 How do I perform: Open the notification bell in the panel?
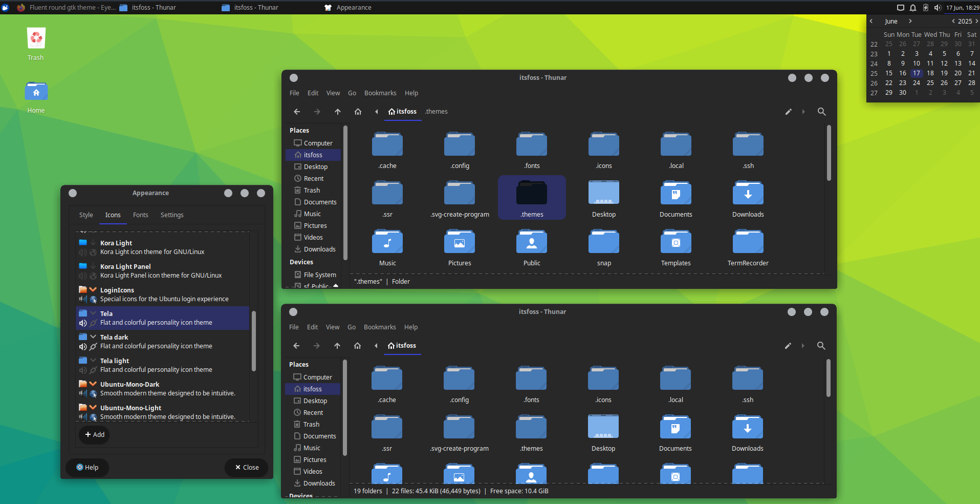point(912,7)
